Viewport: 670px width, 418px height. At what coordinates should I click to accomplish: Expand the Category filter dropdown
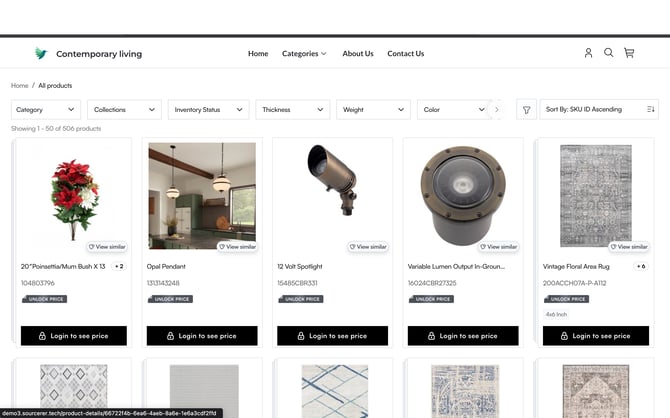[x=45, y=110]
